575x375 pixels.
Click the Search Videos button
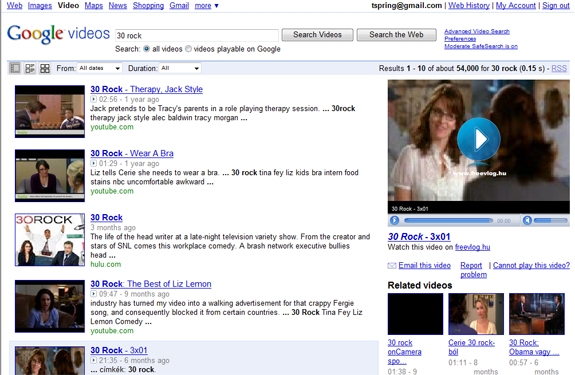pyautogui.click(x=318, y=35)
